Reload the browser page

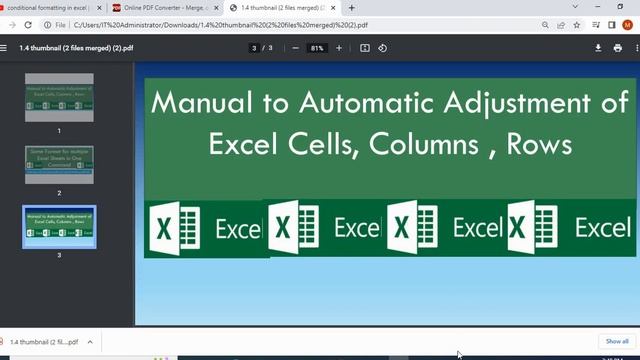(28, 25)
